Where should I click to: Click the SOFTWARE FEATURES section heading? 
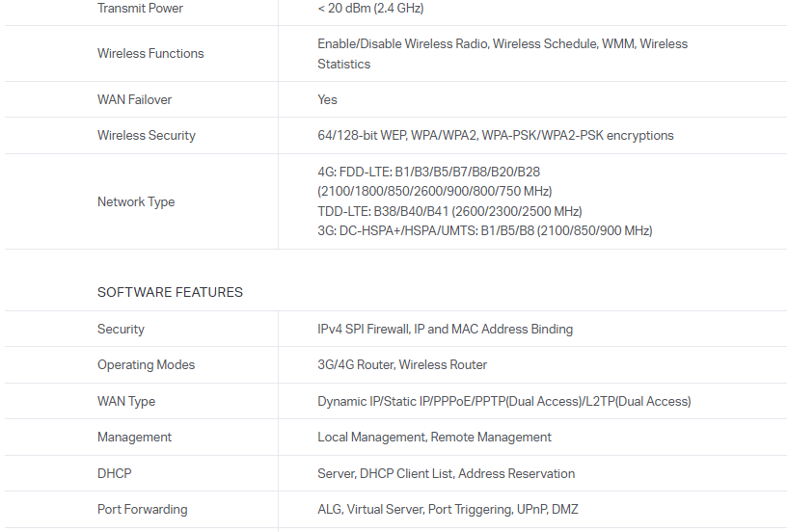(x=170, y=292)
